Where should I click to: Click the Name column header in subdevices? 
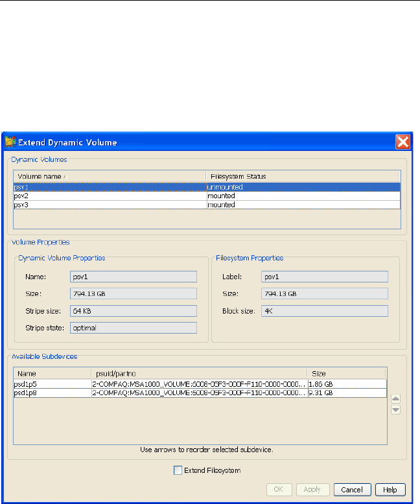(52, 373)
